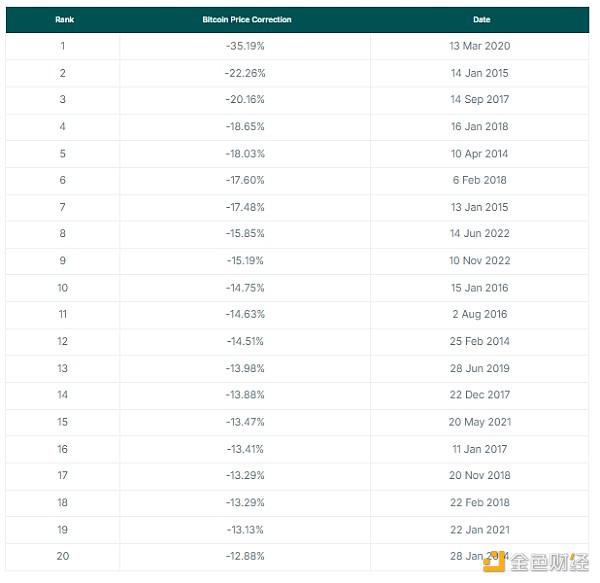This screenshot has width=600, height=583.
Task: Select the 14 Sep 2017 date cell
Action: coord(480,100)
